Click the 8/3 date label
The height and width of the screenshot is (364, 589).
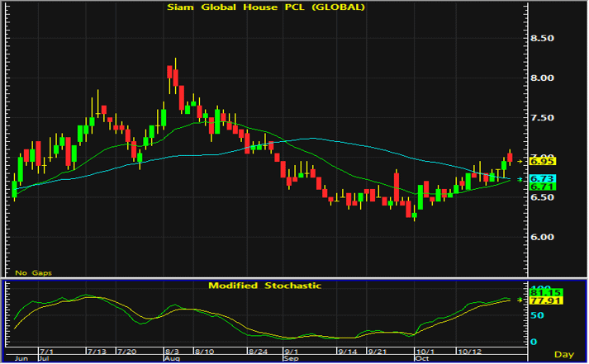click(x=172, y=352)
